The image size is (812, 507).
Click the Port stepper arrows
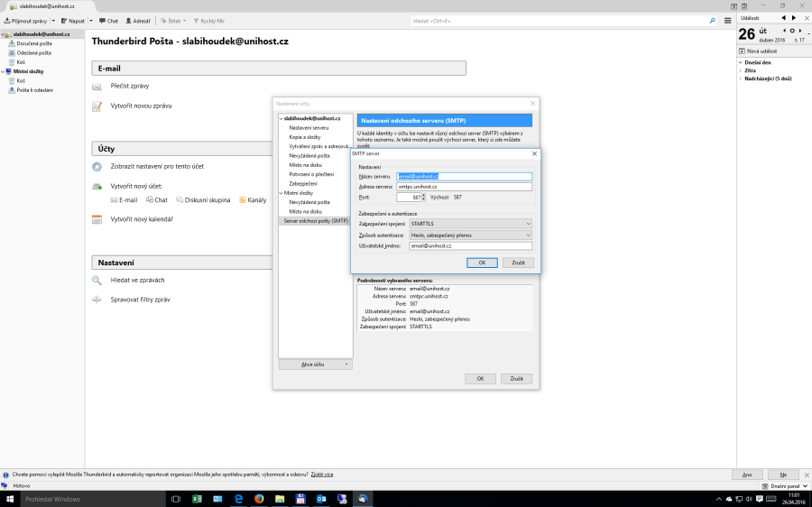[424, 198]
